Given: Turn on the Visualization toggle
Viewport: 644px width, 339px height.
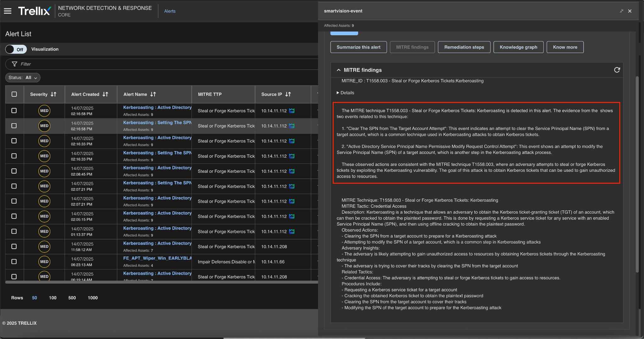Looking at the screenshot, I should (x=16, y=49).
